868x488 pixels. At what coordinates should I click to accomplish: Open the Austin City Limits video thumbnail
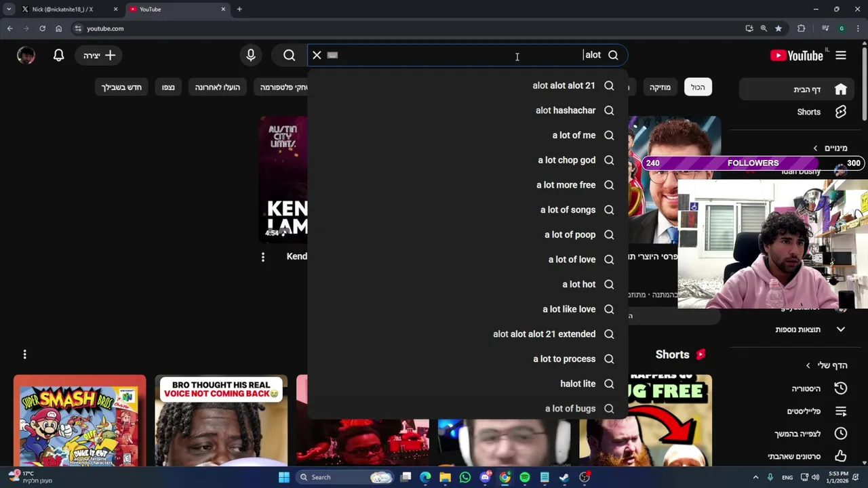point(283,180)
